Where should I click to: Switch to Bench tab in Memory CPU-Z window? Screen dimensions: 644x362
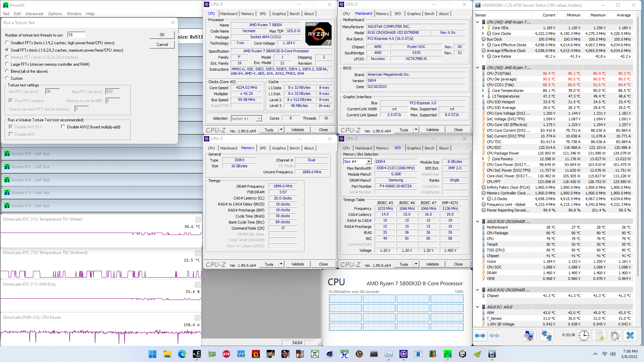coord(294,148)
